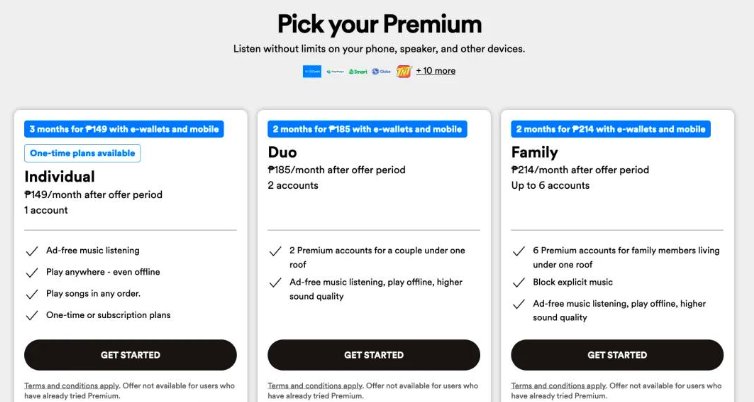Viewport: 754px width, 402px height.
Task: Click Duo plan GET STARTED button
Action: [x=374, y=355]
